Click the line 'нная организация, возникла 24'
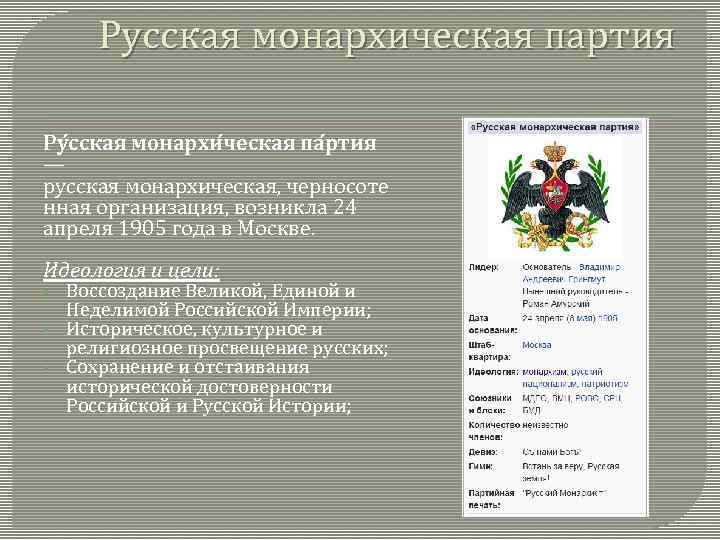Screen dimensions: 720x540 [x=200, y=208]
